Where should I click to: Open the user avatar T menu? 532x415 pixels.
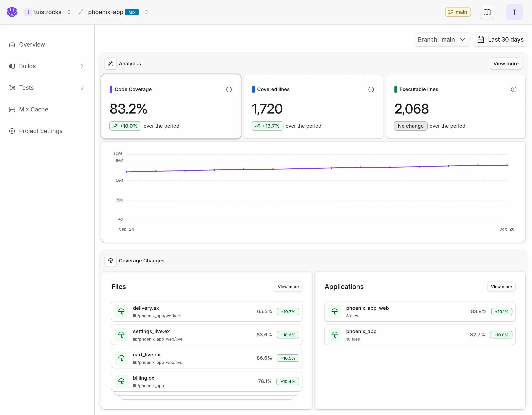coord(514,12)
